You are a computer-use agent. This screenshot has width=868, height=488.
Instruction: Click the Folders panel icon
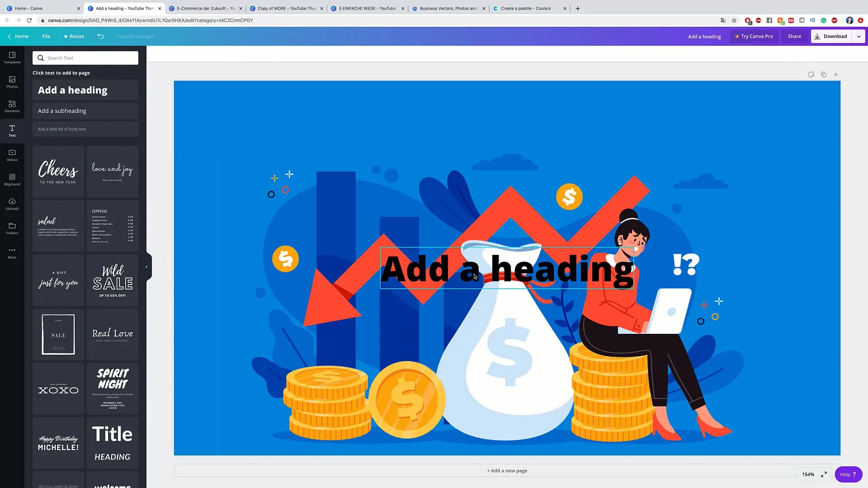click(x=12, y=229)
